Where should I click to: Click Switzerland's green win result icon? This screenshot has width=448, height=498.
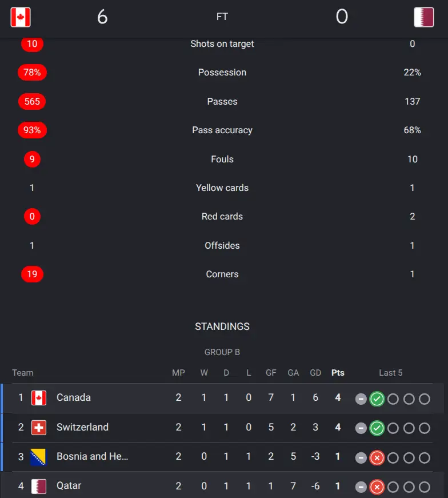[377, 428]
